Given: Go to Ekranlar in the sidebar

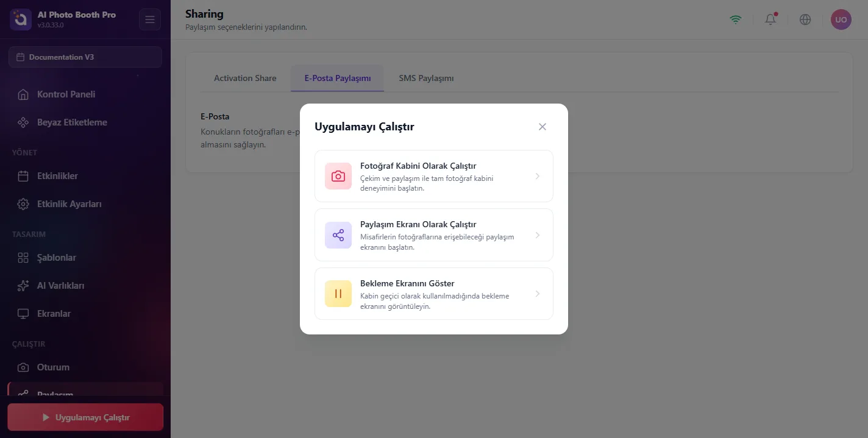Looking at the screenshot, I should pos(85,314).
